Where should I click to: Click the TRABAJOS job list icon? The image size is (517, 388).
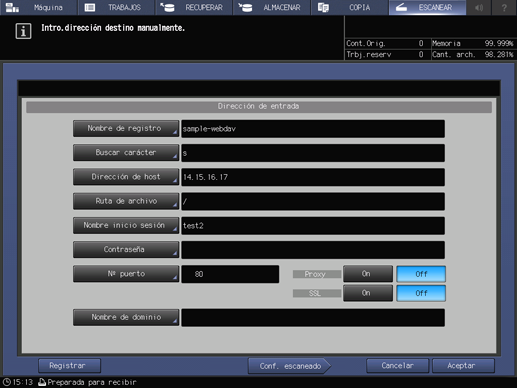point(90,7)
